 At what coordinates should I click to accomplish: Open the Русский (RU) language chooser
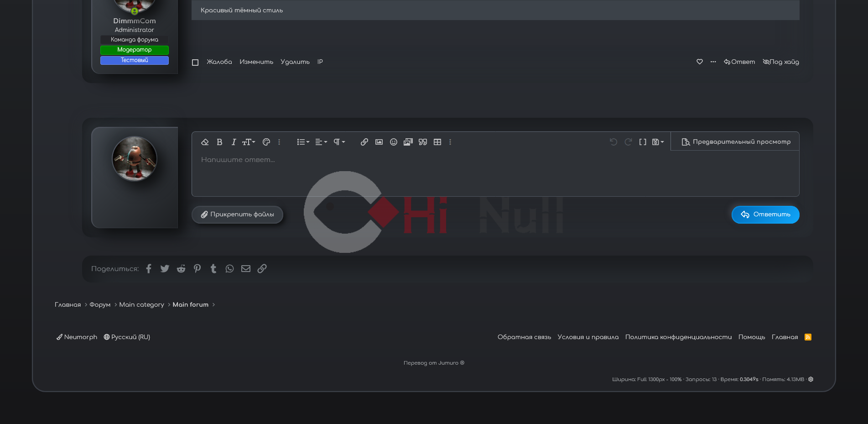pos(127,337)
